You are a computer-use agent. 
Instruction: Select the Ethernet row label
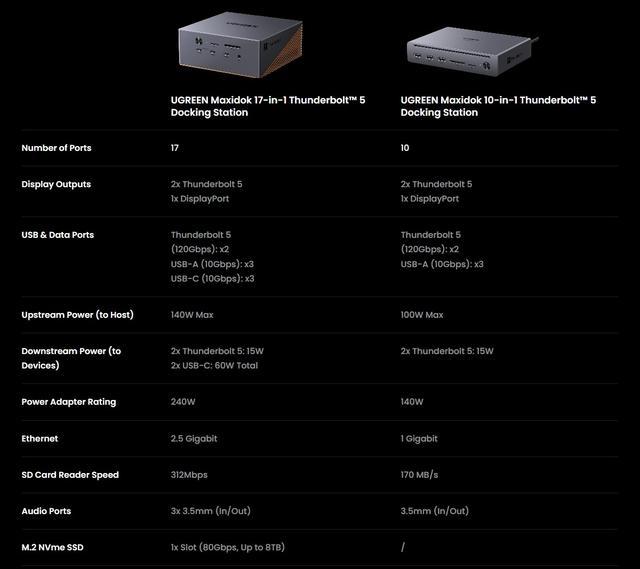click(x=39, y=438)
